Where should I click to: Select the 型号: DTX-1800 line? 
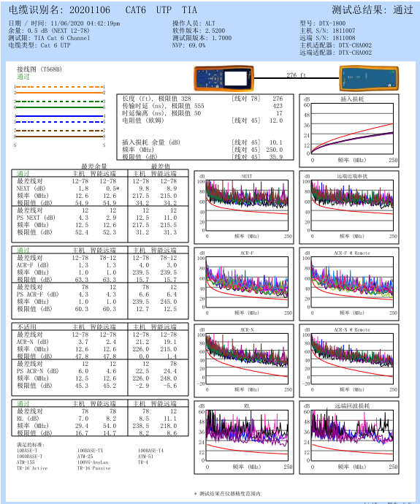tap(323, 23)
